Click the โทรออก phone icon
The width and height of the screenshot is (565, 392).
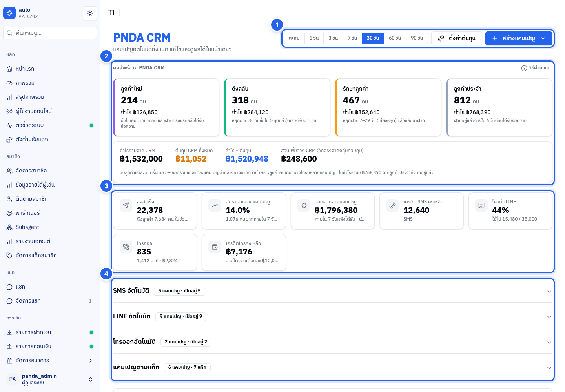(126, 247)
